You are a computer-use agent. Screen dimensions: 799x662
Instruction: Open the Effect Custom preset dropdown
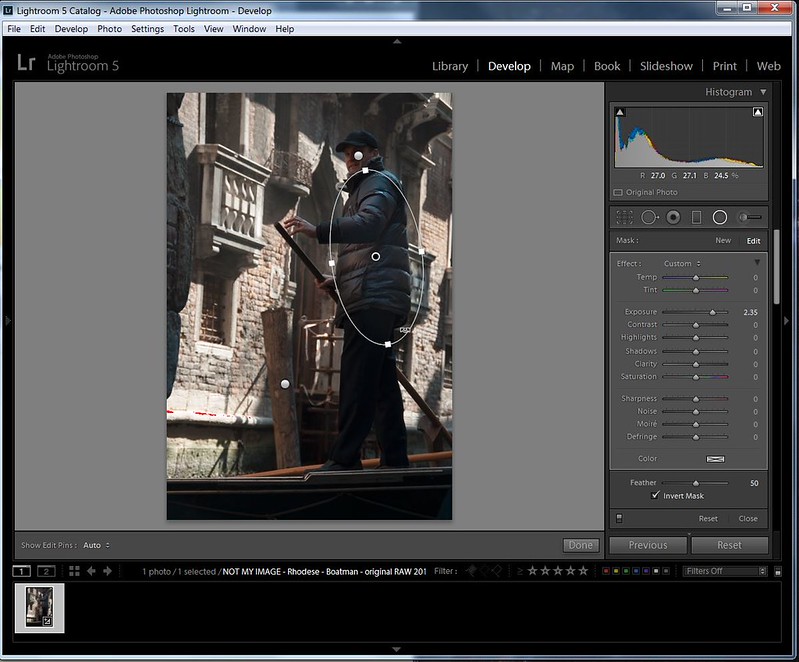[x=682, y=264]
